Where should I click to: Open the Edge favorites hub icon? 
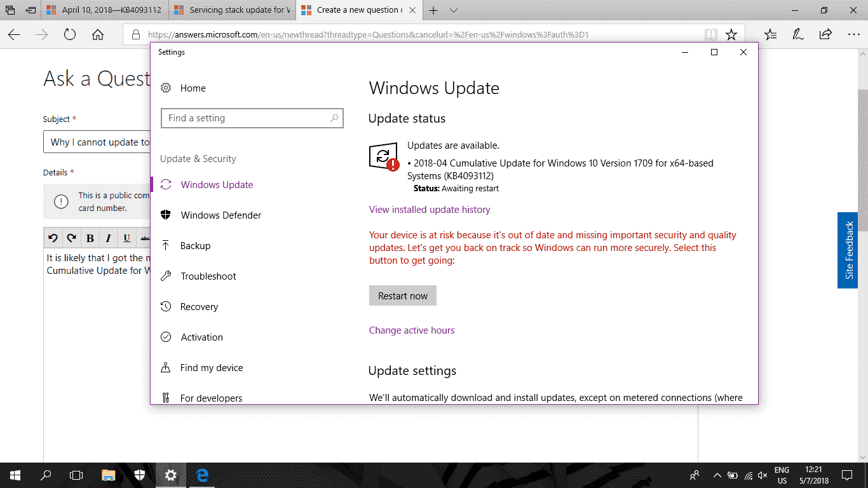point(771,34)
